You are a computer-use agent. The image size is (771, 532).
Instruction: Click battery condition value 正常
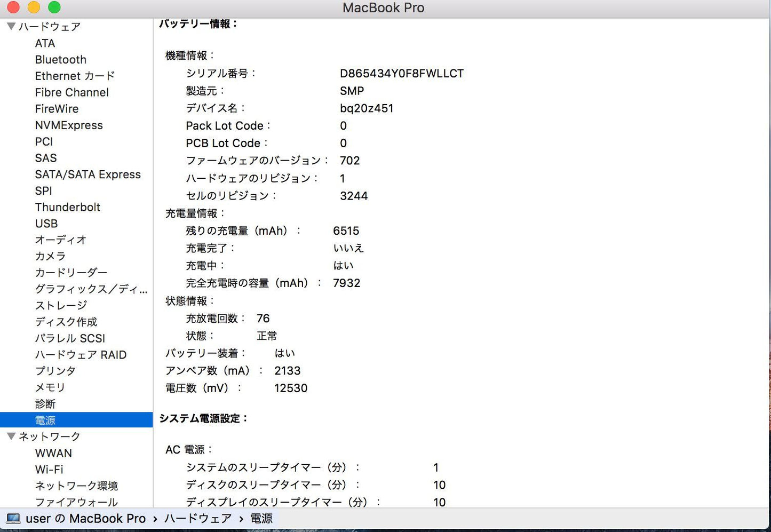pyautogui.click(x=267, y=336)
